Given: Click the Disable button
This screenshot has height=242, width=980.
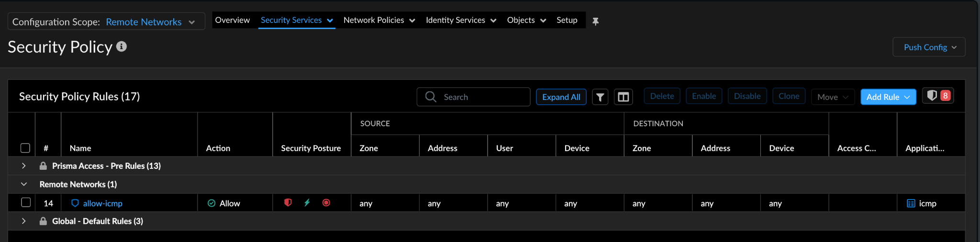Looking at the screenshot, I should [x=747, y=96].
